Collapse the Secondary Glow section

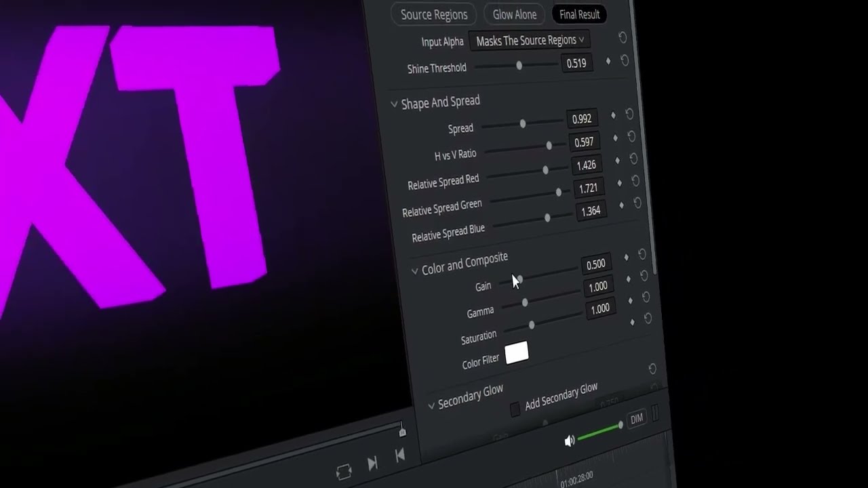point(431,406)
